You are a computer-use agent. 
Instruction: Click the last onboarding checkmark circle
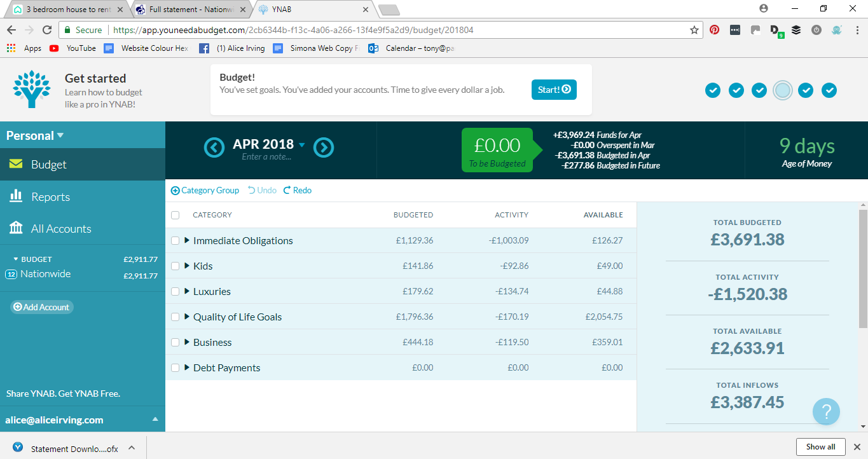point(829,90)
